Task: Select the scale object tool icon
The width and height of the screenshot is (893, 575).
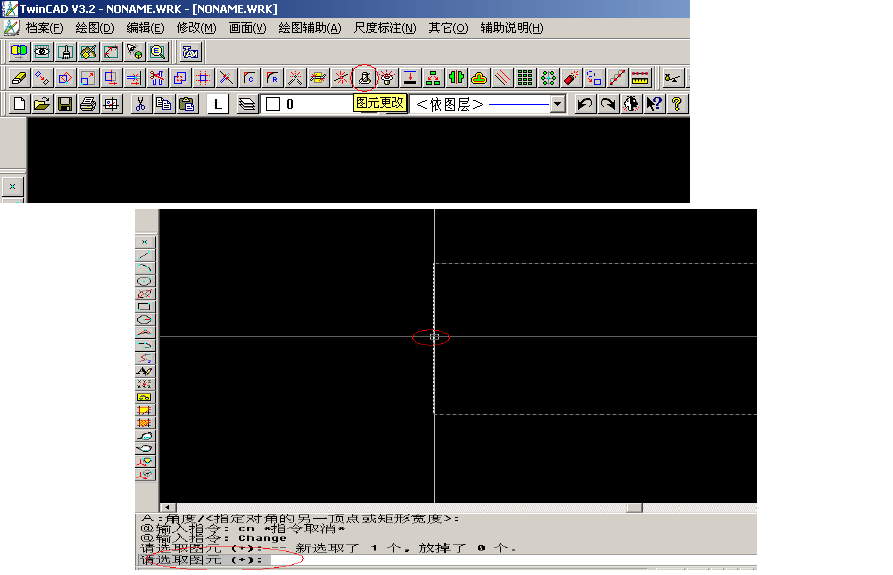Action: click(x=88, y=77)
